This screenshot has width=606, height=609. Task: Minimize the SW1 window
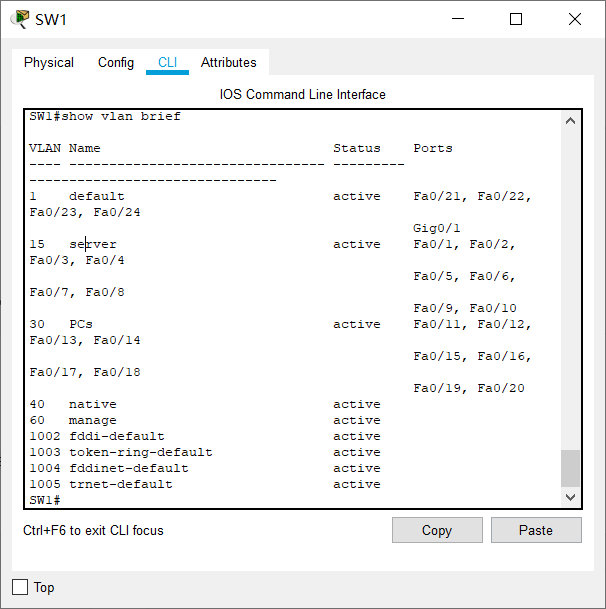click(458, 19)
